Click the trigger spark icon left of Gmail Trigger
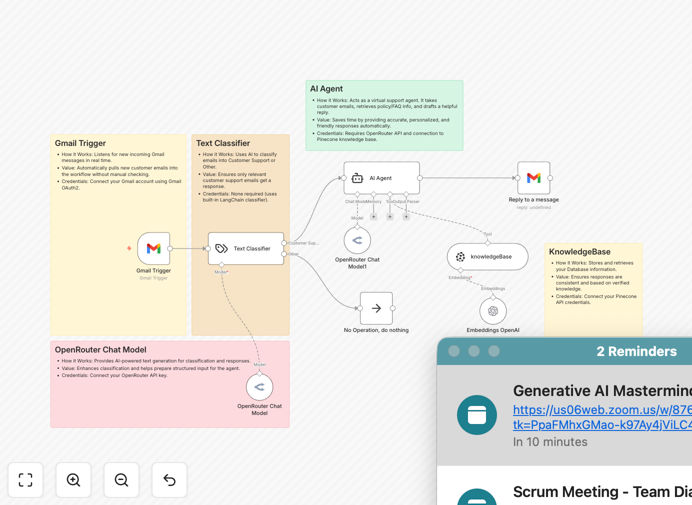Viewport: 692px width, 505px height. [x=129, y=249]
